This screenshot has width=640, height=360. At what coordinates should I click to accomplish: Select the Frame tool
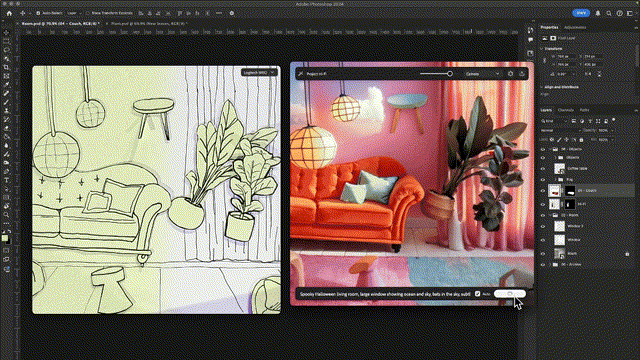6,76
